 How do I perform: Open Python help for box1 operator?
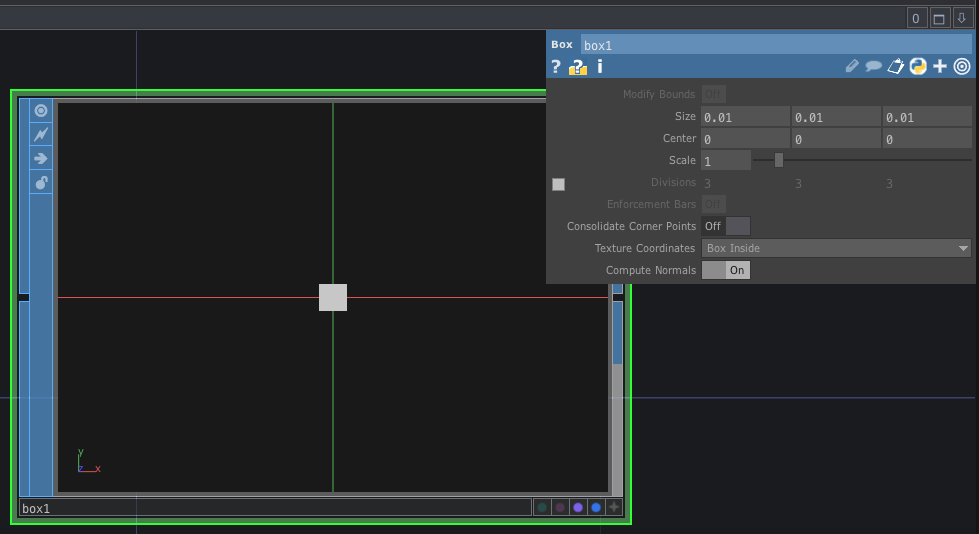pyautogui.click(x=577, y=67)
